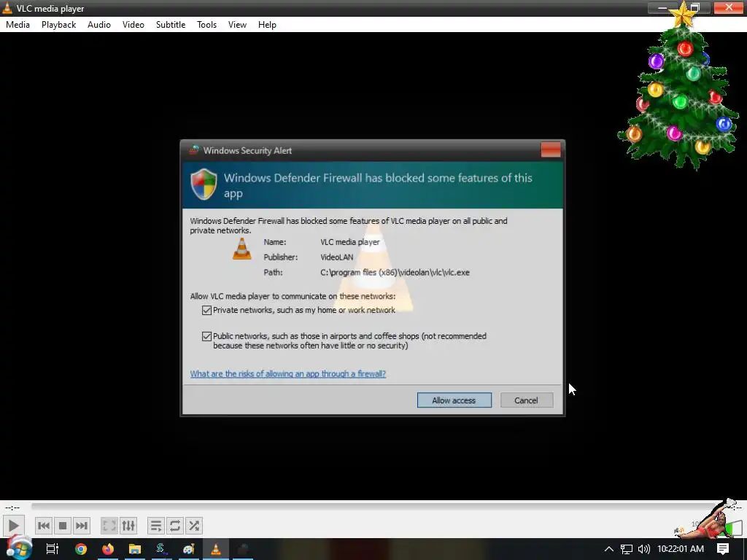Toggle fullscreen video mode icon
This screenshot has height=560, width=747.
[x=109, y=526]
